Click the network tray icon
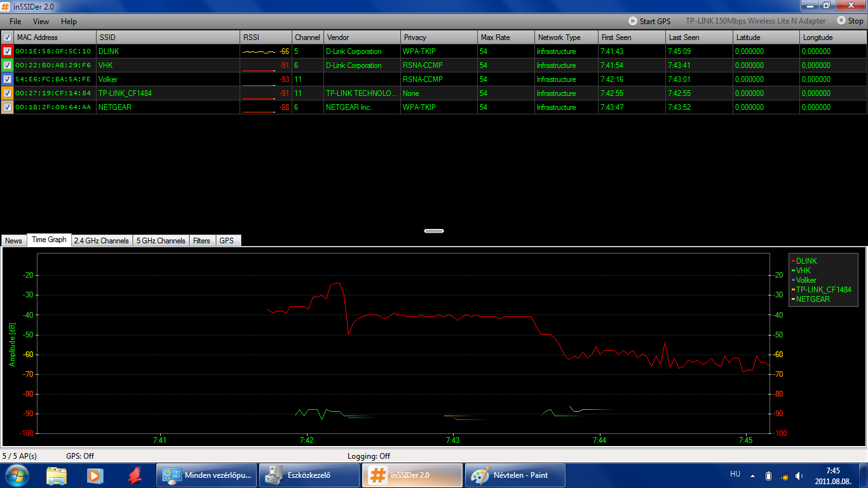 (783, 475)
